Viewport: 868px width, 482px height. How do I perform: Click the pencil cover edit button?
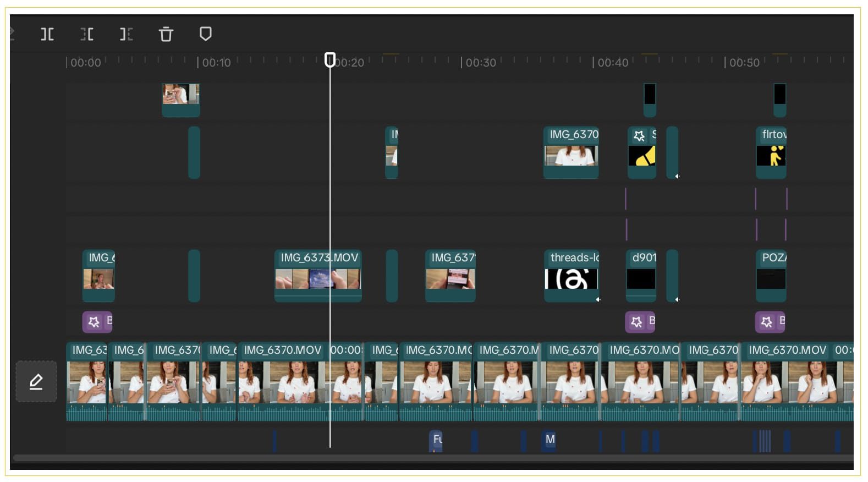(x=36, y=381)
